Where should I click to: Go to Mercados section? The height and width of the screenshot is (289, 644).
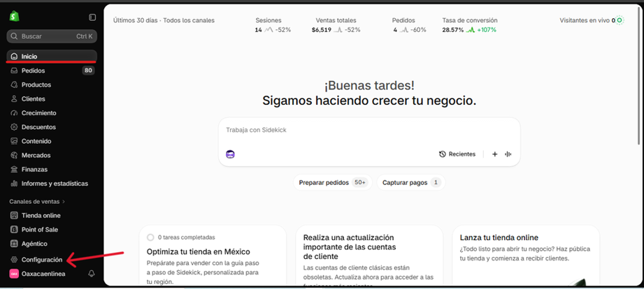(52, 156)
